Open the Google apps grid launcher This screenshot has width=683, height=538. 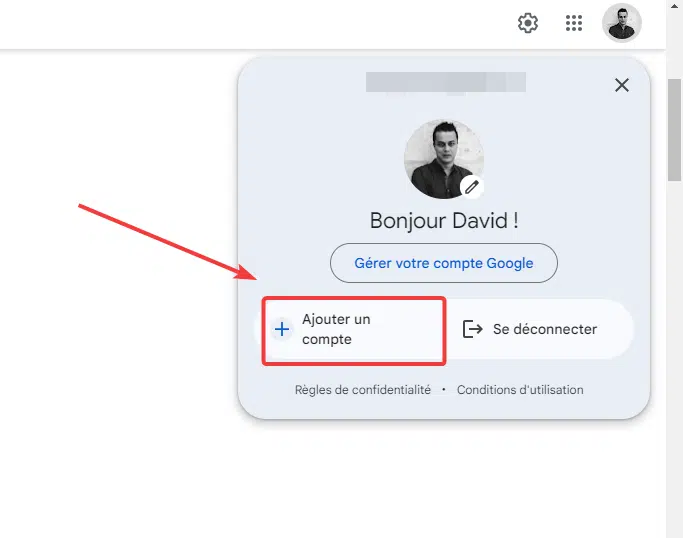click(x=574, y=23)
